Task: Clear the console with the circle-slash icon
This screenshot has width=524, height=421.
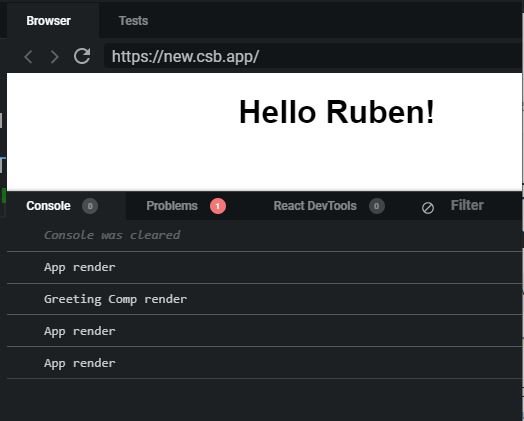Action: [x=428, y=208]
